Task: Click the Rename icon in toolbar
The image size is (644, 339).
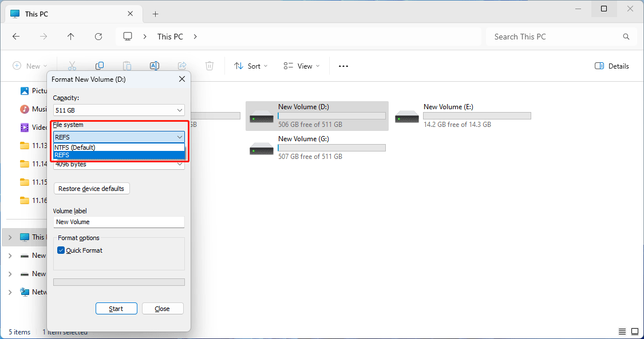Action: 154,66
